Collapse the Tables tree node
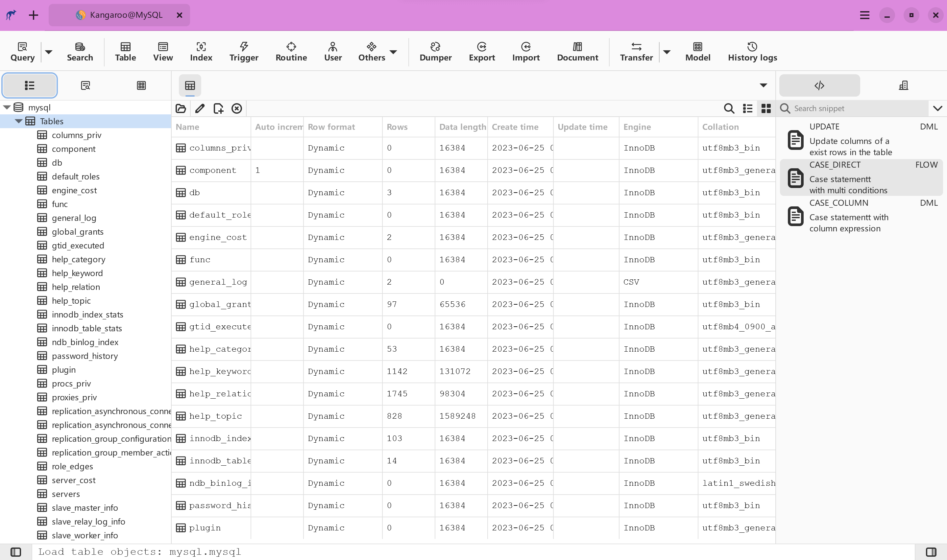Image resolution: width=947 pixels, height=560 pixels. (18, 121)
